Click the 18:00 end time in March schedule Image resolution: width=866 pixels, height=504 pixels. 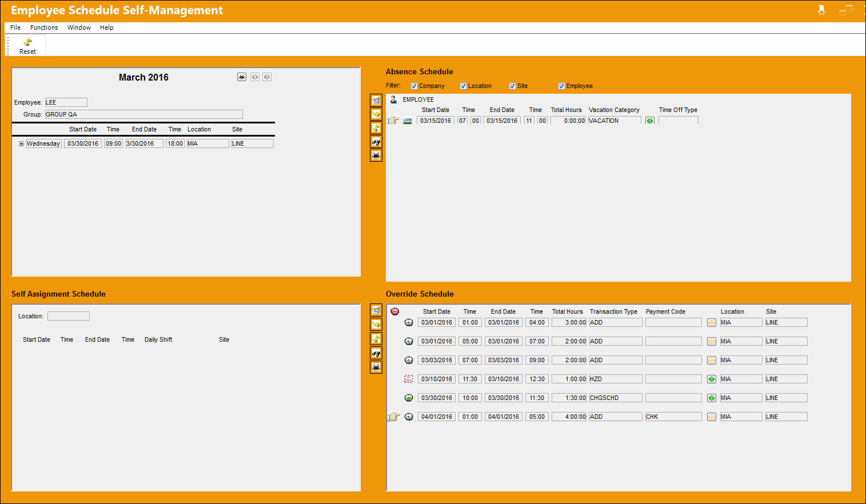tap(175, 143)
